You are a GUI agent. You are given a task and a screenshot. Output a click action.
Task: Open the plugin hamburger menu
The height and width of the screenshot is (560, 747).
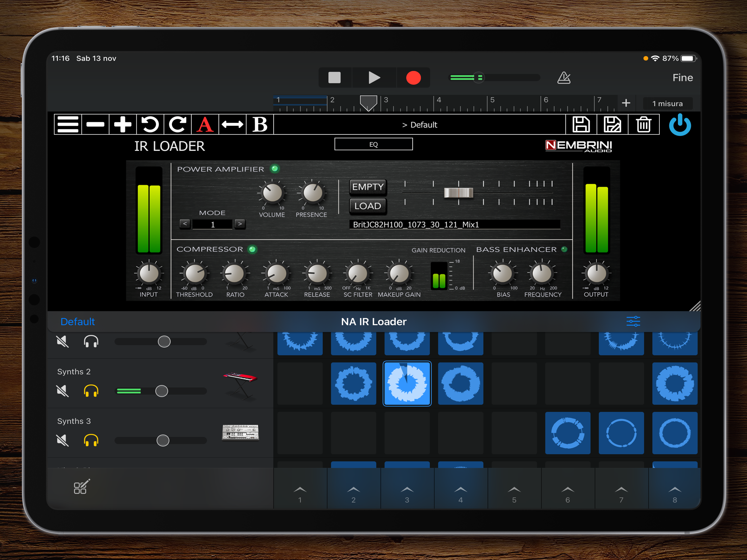pyautogui.click(x=68, y=125)
